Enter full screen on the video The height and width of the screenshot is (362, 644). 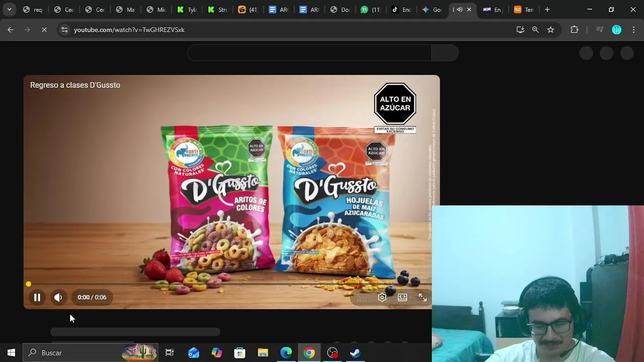(x=423, y=297)
